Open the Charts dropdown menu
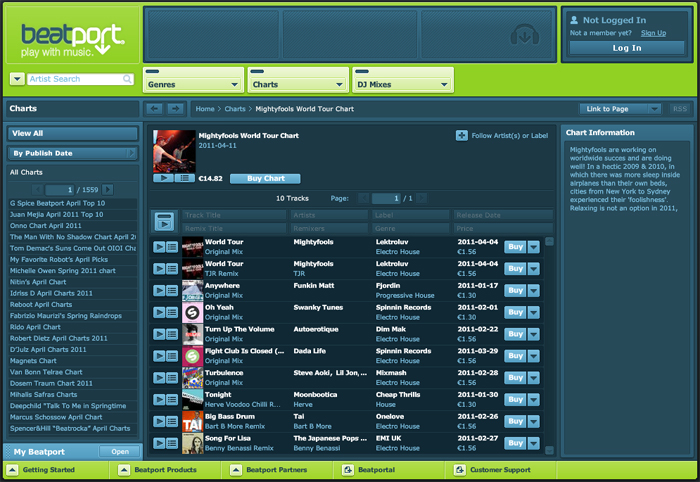 point(298,84)
